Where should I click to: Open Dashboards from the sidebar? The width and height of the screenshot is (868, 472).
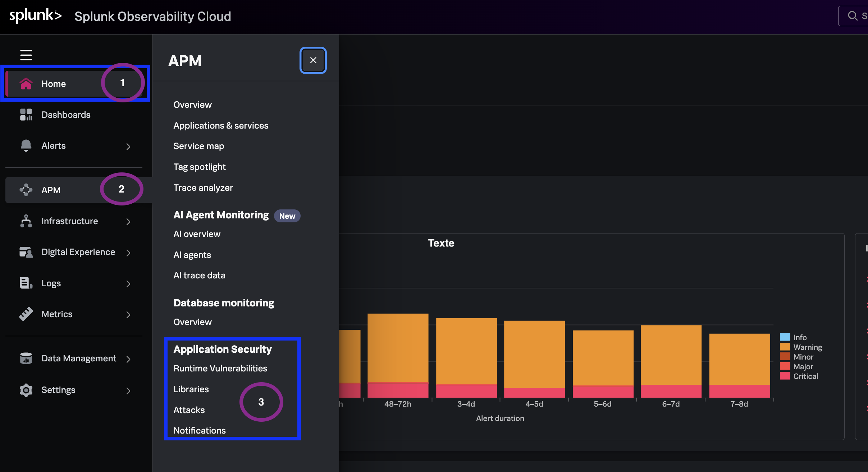point(74,115)
